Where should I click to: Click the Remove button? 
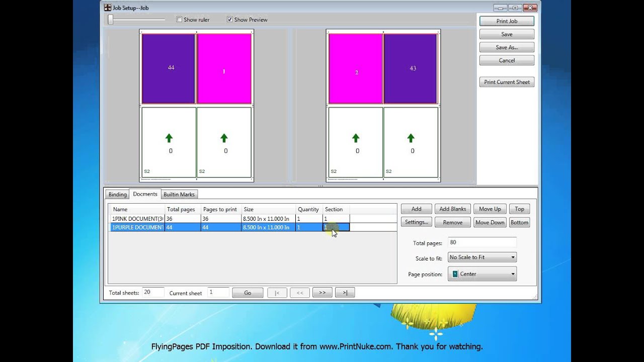tap(453, 222)
